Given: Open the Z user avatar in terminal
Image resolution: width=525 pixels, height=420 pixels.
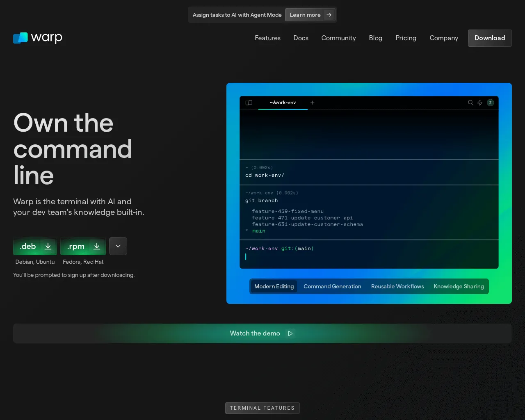Looking at the screenshot, I should (490, 103).
